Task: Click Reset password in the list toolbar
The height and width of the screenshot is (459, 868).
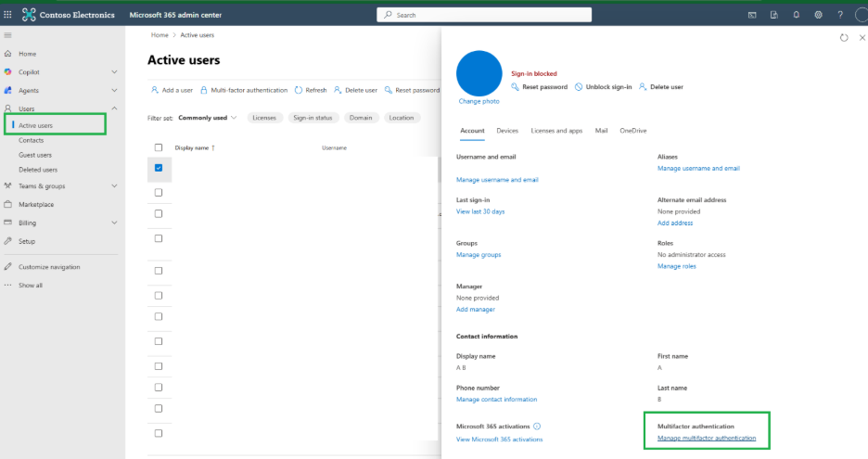Action: 412,90
